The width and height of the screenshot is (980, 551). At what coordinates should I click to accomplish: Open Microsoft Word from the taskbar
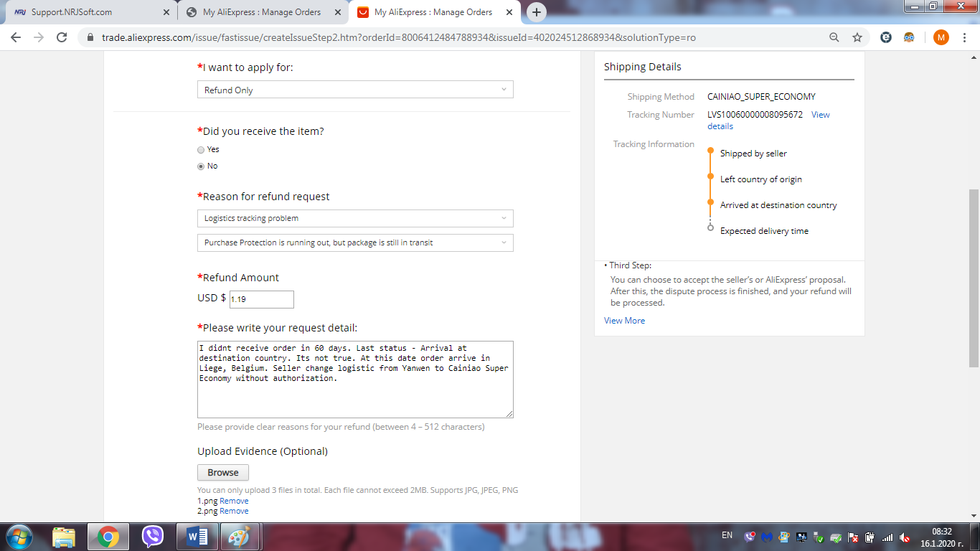pyautogui.click(x=197, y=536)
